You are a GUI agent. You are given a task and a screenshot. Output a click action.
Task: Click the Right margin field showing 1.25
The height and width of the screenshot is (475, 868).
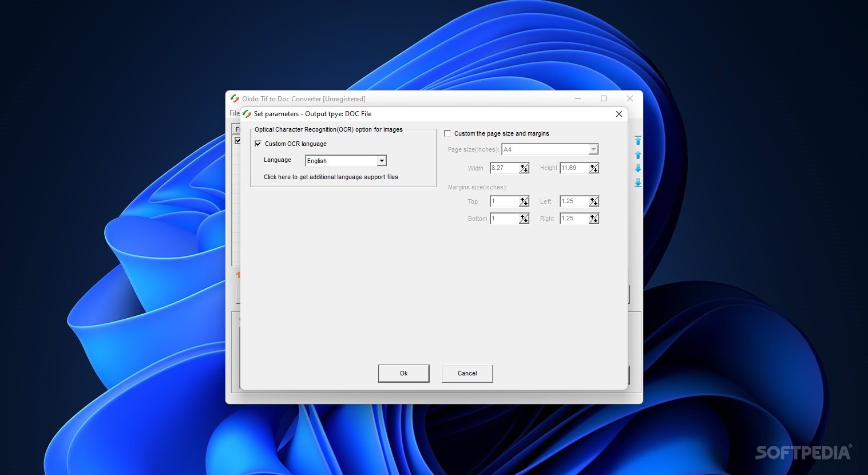574,219
